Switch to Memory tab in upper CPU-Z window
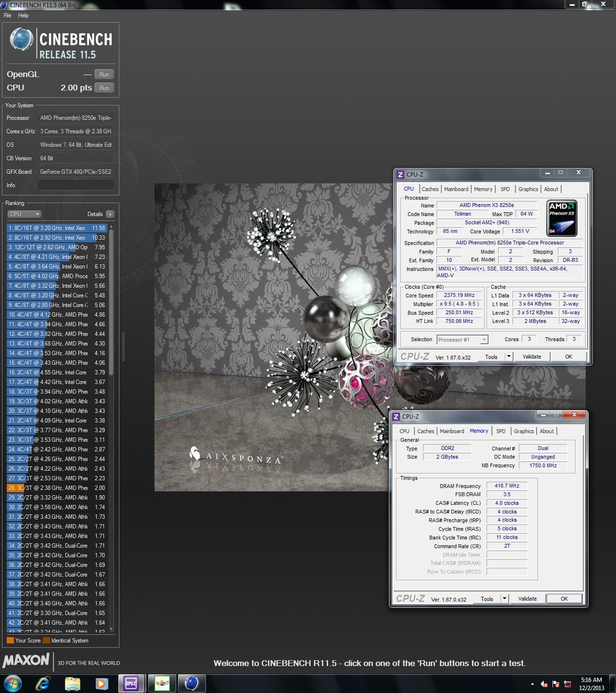The image size is (616, 693). (x=483, y=189)
